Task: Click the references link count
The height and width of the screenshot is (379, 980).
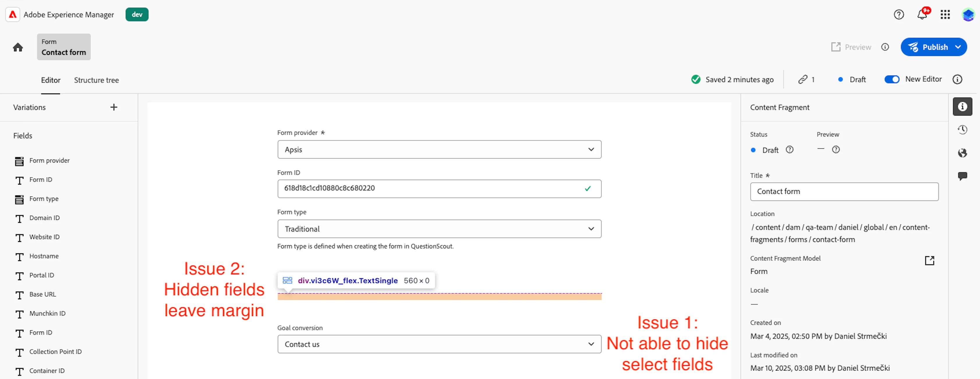Action: 806,79
